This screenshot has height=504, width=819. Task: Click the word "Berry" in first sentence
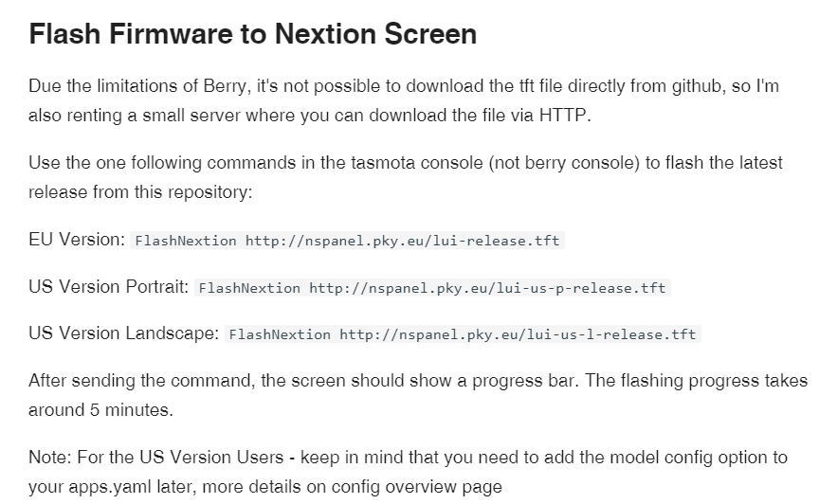tap(215, 85)
